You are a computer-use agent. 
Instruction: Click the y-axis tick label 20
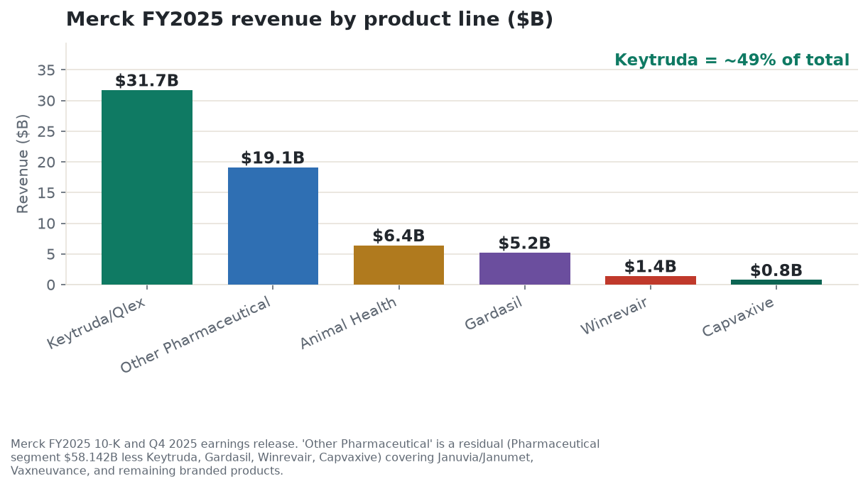[x=47, y=162]
